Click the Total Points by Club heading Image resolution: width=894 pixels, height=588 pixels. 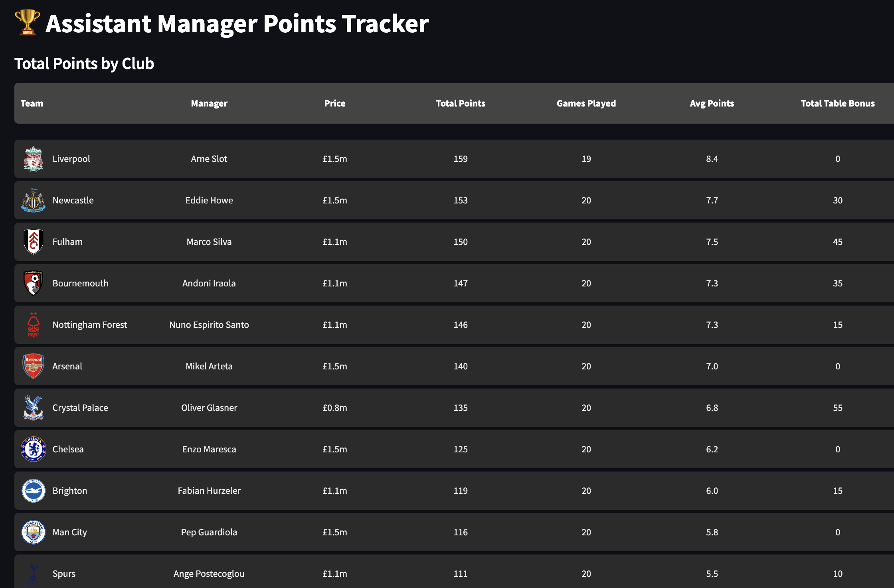point(84,63)
